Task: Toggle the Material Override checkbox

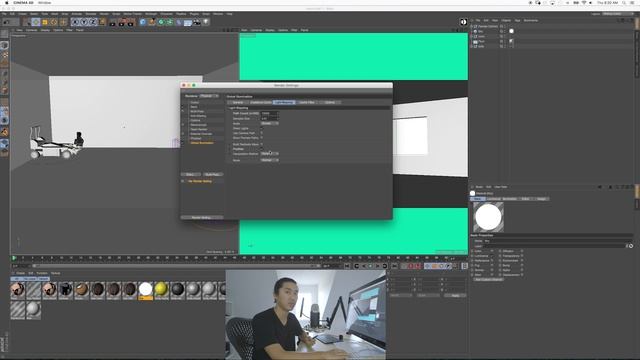Action: pyautogui.click(x=183, y=134)
